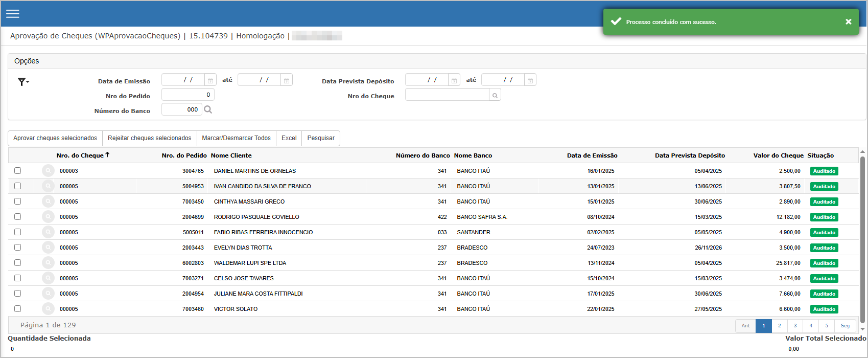The image size is (868, 358).
Task: View cheque details icon for IVAN CANDIDO DA SILVA DE FRANCO
Action: click(x=48, y=186)
